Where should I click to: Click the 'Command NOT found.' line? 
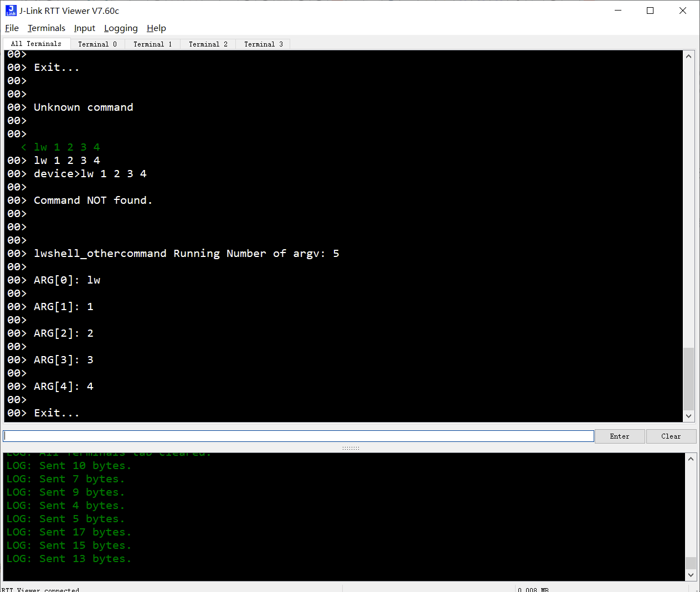point(93,200)
